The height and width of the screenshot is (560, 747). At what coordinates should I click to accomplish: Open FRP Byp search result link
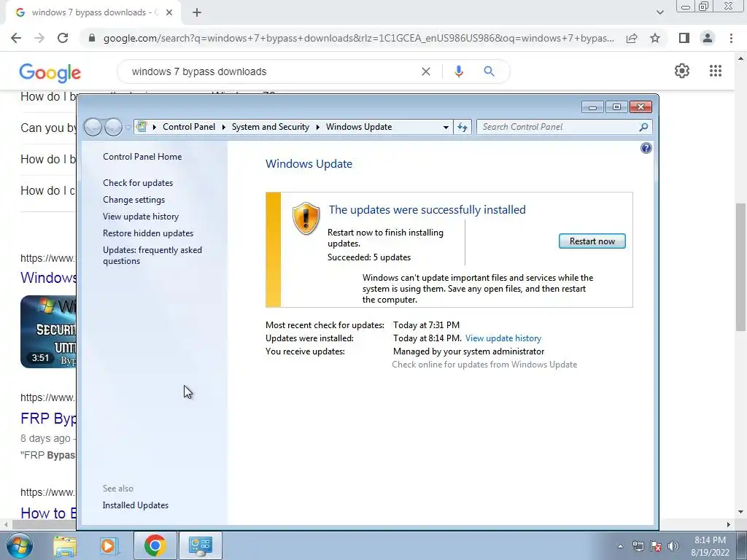(x=48, y=418)
